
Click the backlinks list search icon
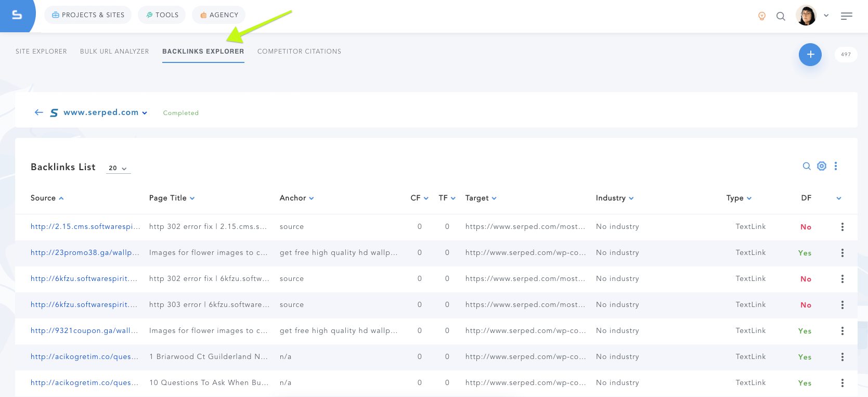807,166
